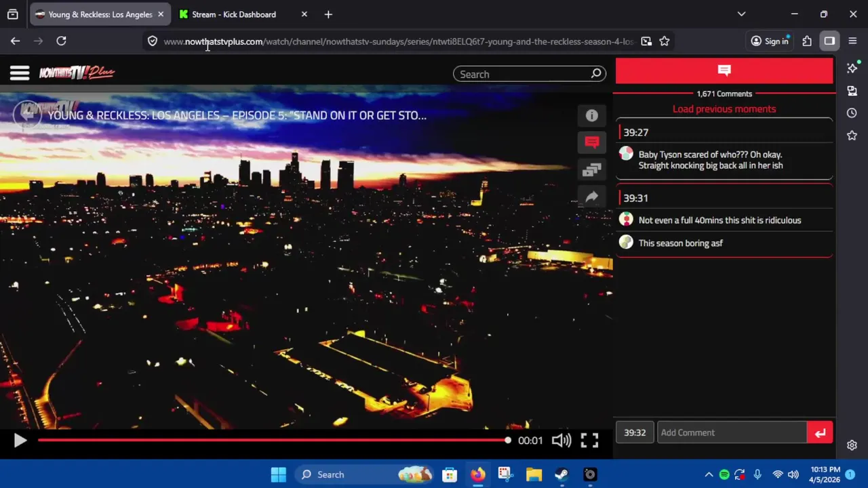868x488 pixels.
Task: Click the shield tracking protection icon
Action: click(x=153, y=41)
